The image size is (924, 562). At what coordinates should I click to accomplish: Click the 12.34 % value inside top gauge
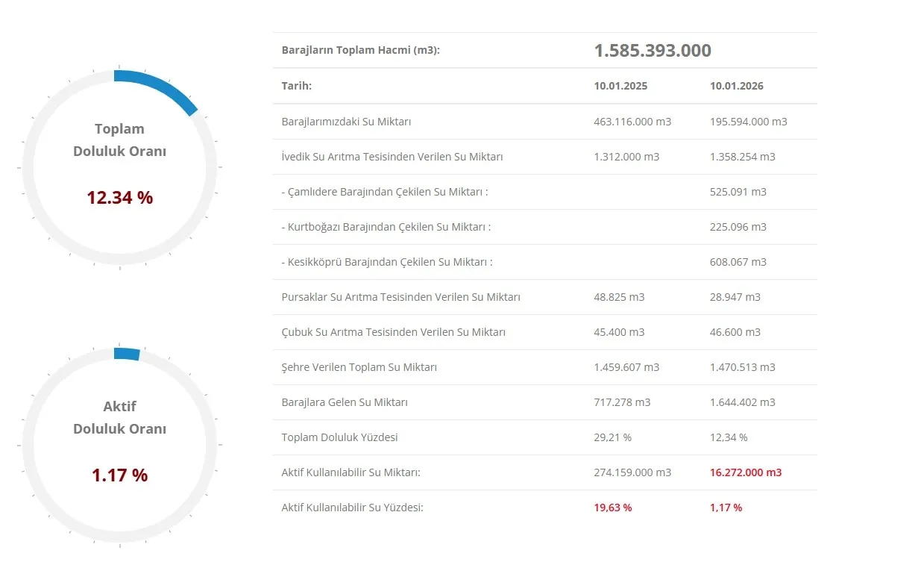(119, 198)
